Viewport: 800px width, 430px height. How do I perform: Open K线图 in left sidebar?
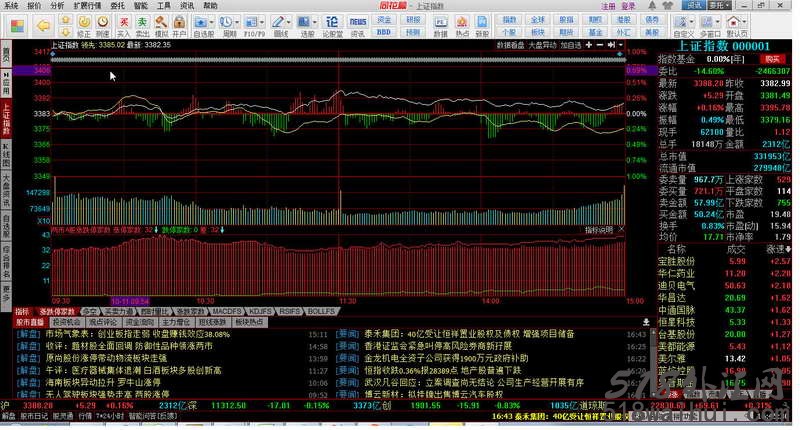[6, 156]
